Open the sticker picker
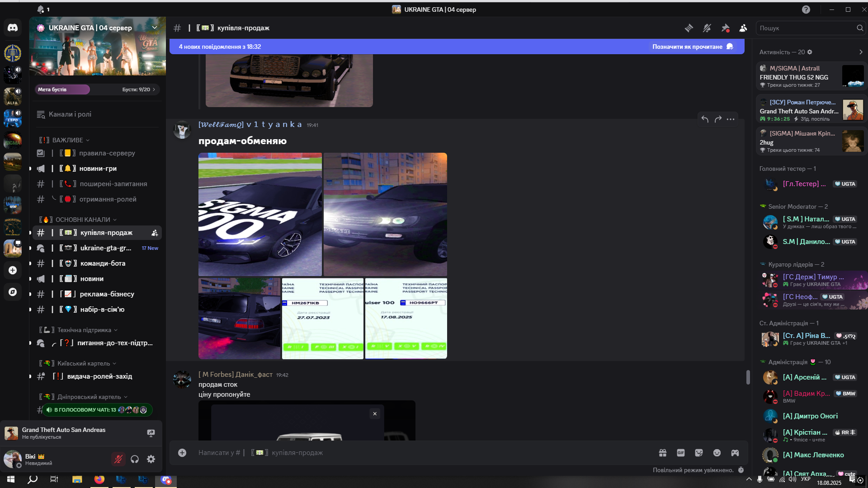Viewport: 868px width, 488px height. tap(699, 453)
